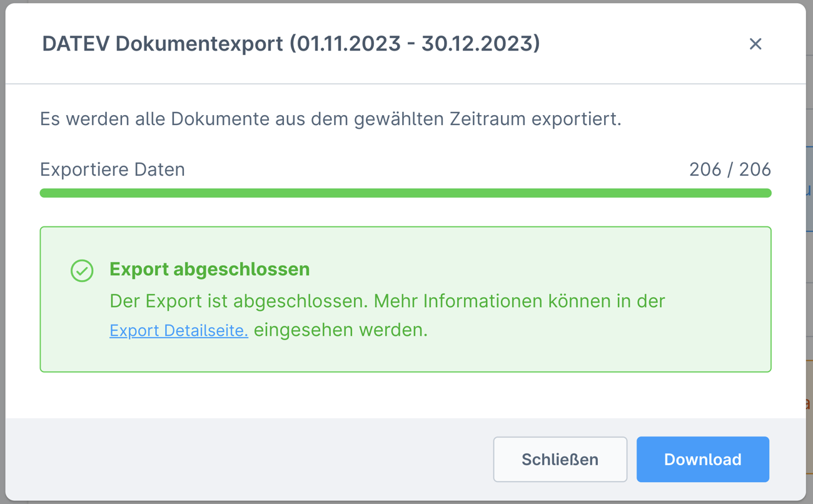The height and width of the screenshot is (504, 813).
Task: Select the 206 / 206 progress counter
Action: coord(729,169)
